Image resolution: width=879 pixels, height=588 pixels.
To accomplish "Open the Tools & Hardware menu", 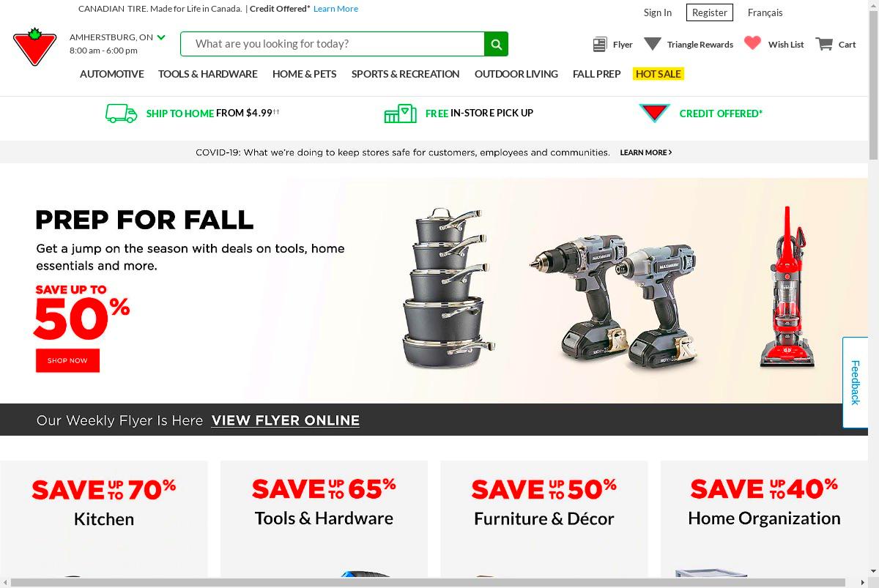I will click(x=208, y=74).
